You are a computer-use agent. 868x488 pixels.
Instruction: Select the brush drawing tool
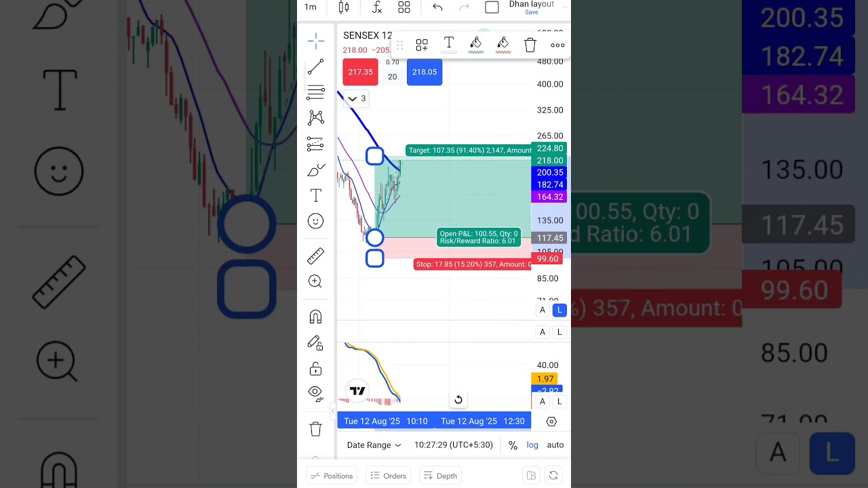315,170
